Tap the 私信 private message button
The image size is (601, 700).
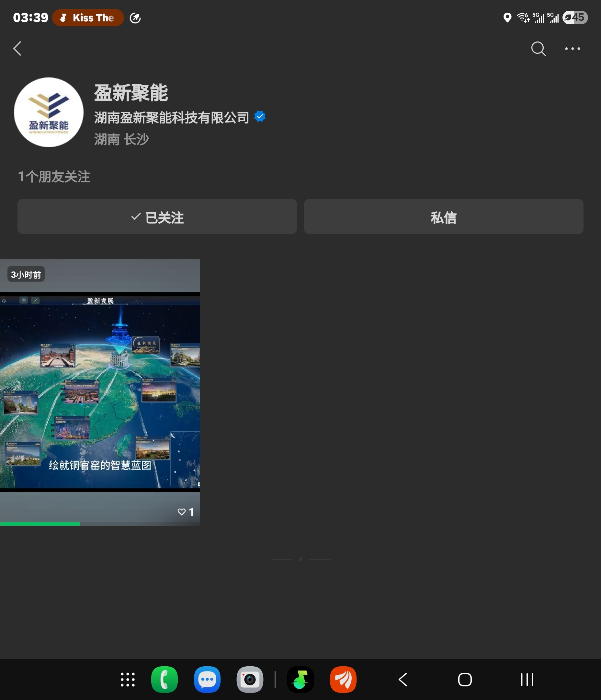tap(444, 216)
